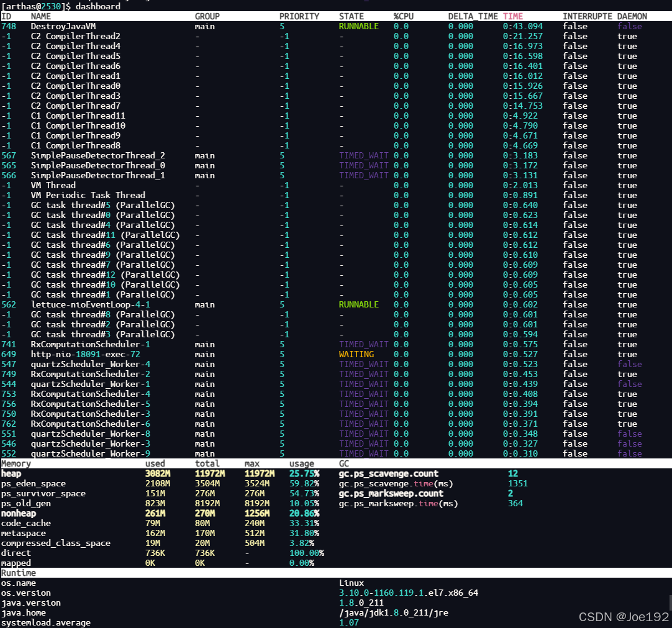
Task: Select java.version value 1.8.0_211
Action: [x=361, y=603]
